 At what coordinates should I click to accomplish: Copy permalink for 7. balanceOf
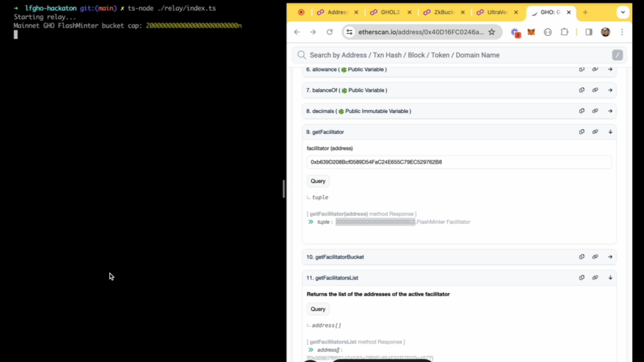[x=595, y=90]
